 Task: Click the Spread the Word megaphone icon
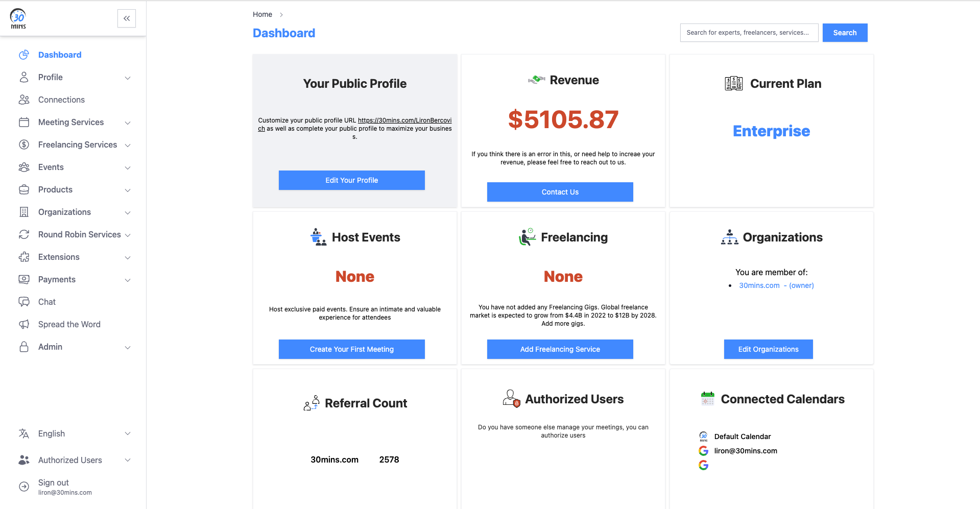(x=24, y=324)
